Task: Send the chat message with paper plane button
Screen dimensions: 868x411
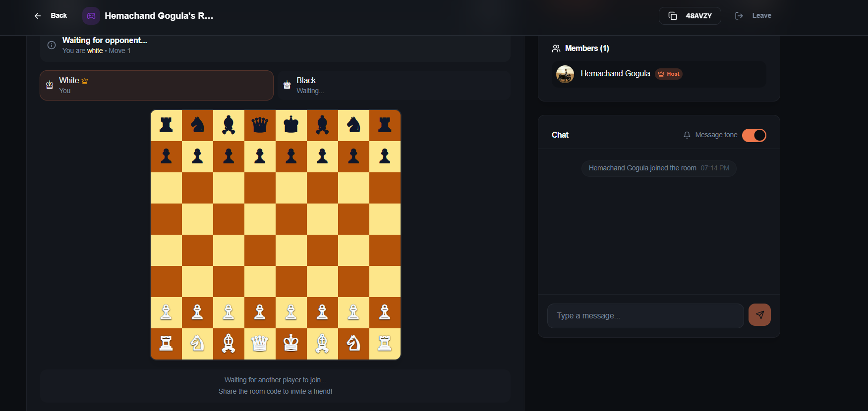Action: [x=759, y=315]
